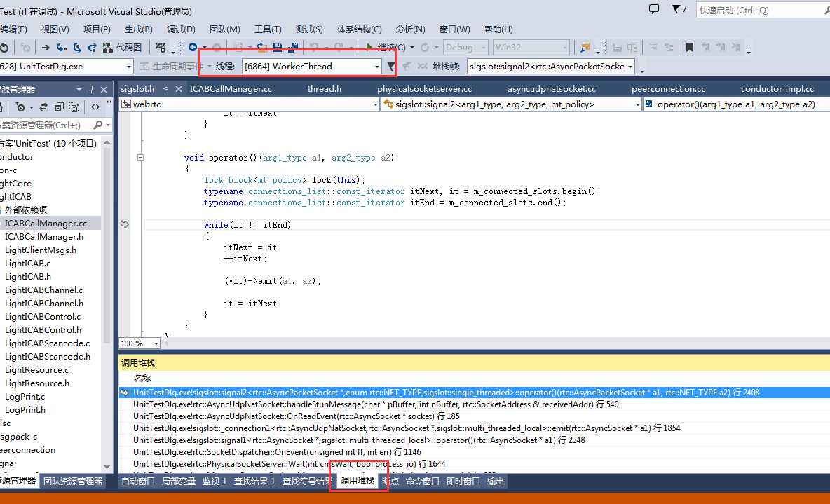Open the 视图(V) menu
Image resolution: width=830 pixels, height=504 pixels.
click(x=55, y=29)
